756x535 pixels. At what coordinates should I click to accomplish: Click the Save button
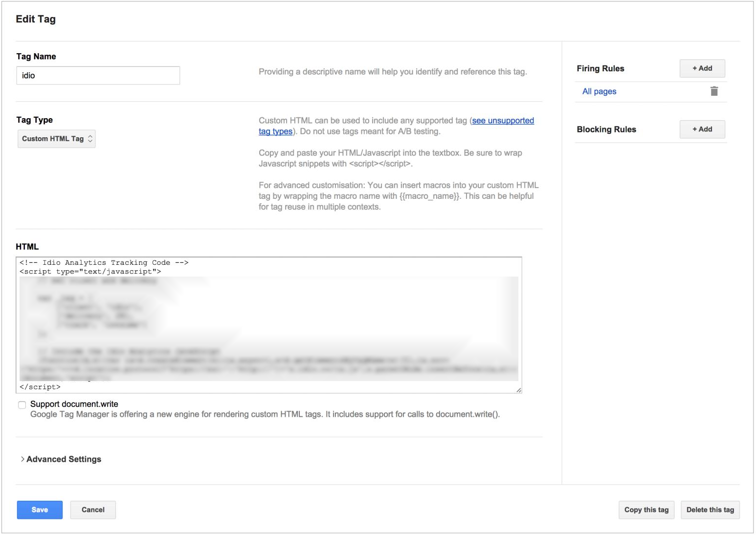(40, 510)
